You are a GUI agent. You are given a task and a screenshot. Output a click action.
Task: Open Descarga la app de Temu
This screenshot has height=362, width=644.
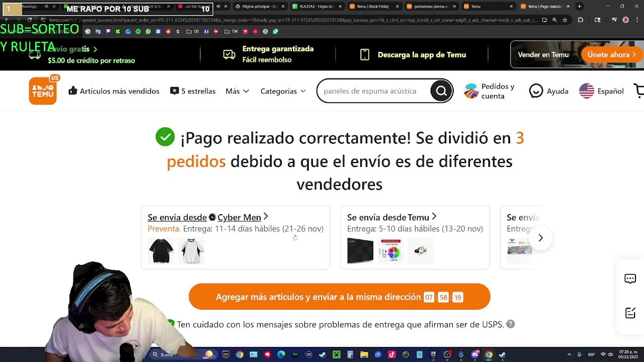coord(422,55)
